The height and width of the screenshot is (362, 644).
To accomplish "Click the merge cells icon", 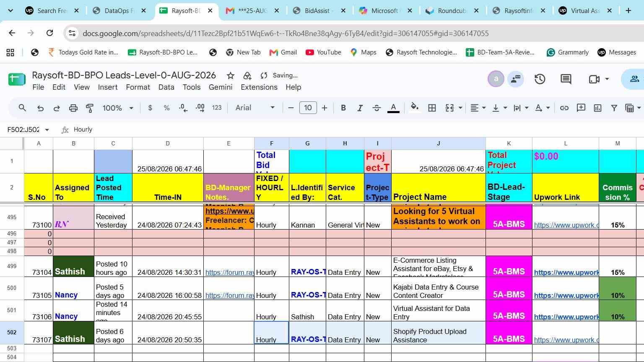I will pos(449,108).
